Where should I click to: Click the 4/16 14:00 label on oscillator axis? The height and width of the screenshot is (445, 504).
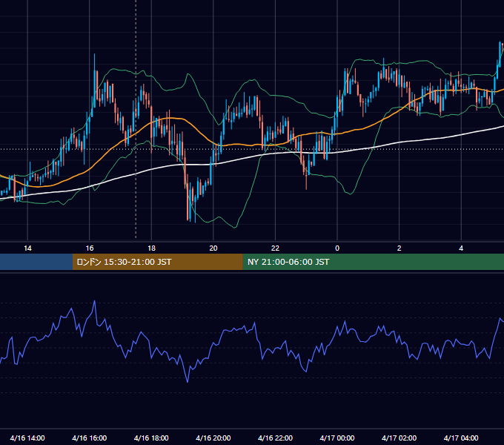(27, 438)
